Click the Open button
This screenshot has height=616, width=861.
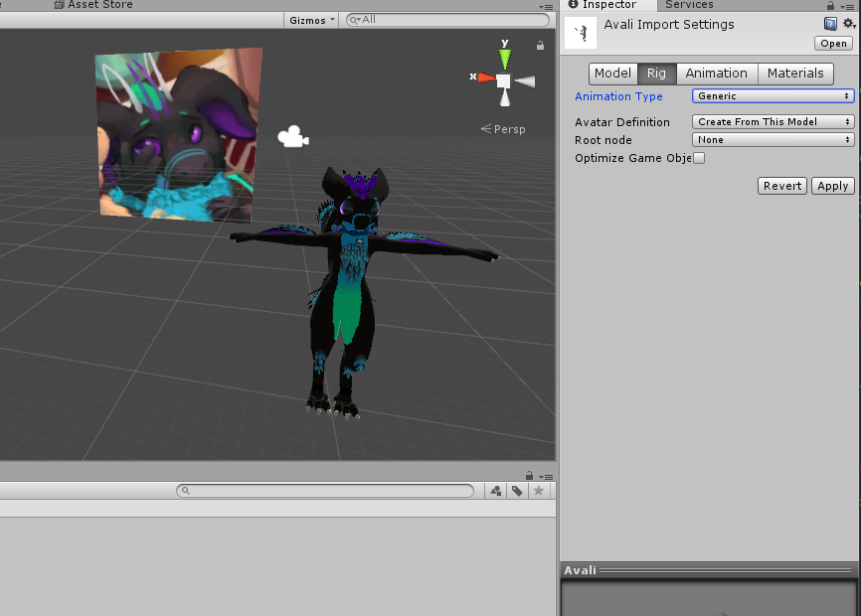click(x=833, y=44)
